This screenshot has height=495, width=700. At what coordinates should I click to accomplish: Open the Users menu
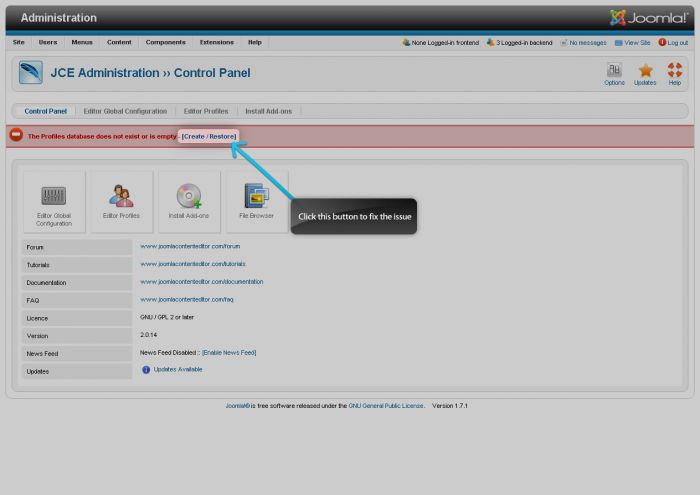pyautogui.click(x=48, y=42)
